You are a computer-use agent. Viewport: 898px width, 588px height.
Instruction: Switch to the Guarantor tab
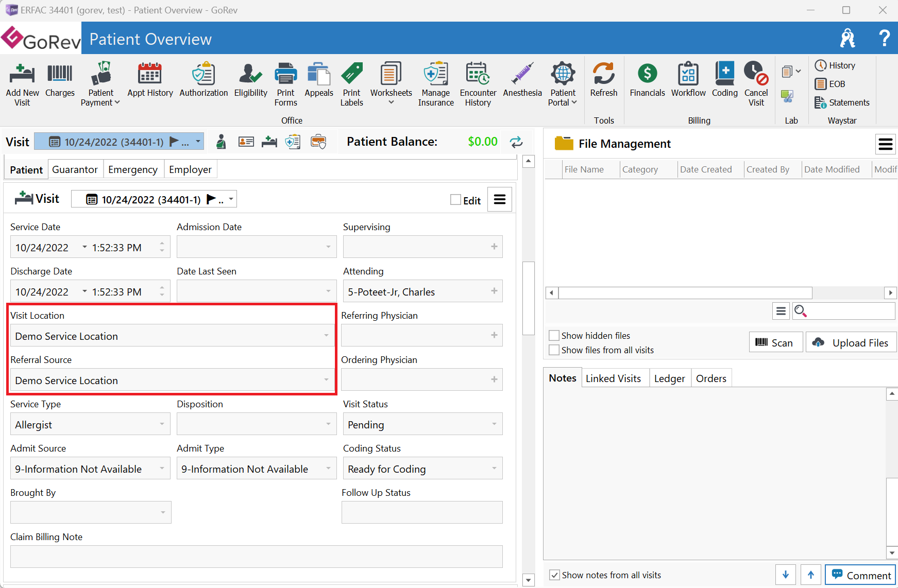point(75,169)
